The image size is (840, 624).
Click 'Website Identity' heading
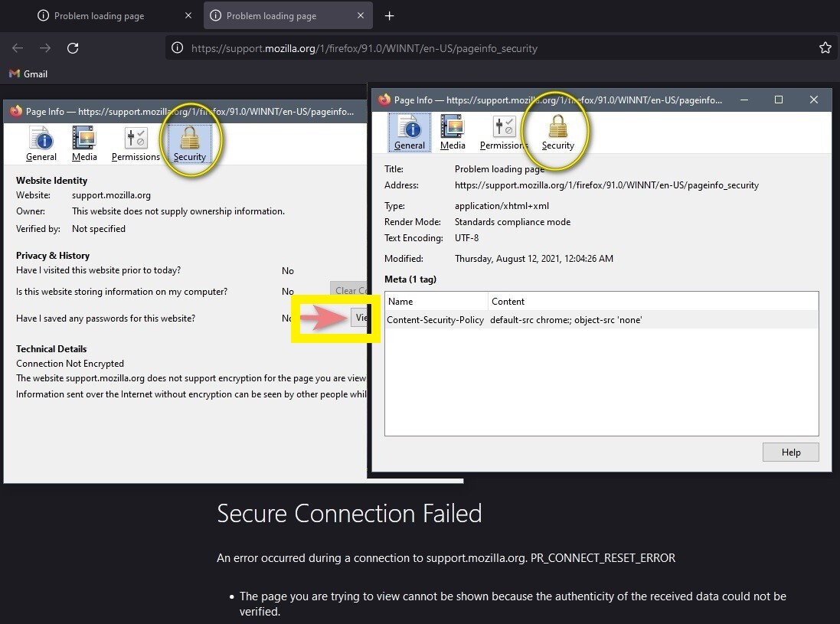coord(51,181)
